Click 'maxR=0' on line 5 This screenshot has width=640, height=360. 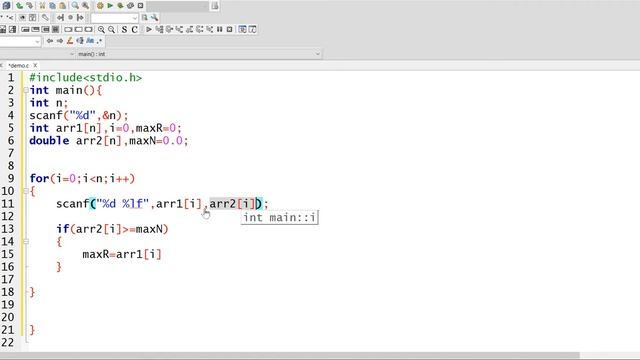coord(156,128)
